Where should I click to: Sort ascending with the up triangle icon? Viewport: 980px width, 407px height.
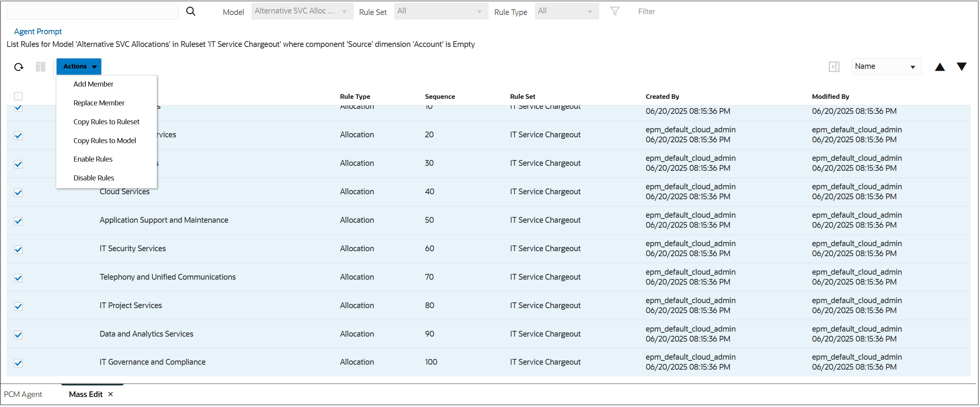pyautogui.click(x=940, y=66)
